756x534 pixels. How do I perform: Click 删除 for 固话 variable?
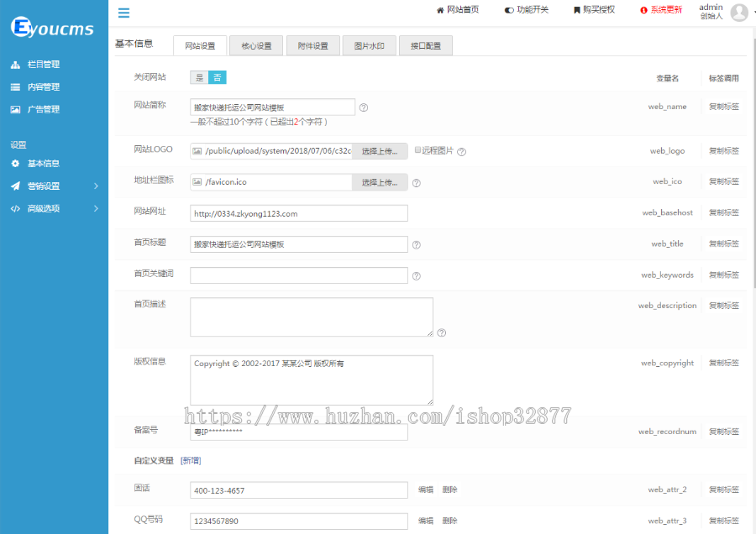[x=449, y=489]
